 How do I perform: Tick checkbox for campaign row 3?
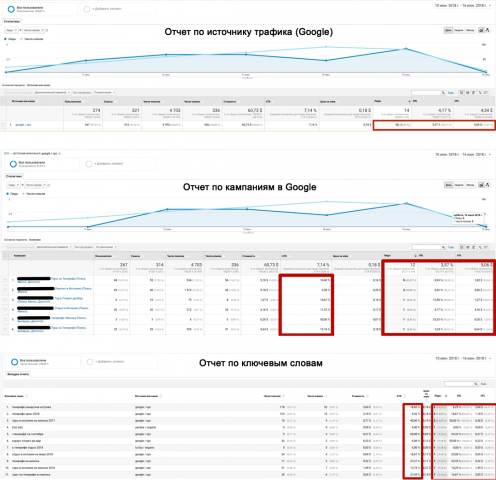pos(5,300)
